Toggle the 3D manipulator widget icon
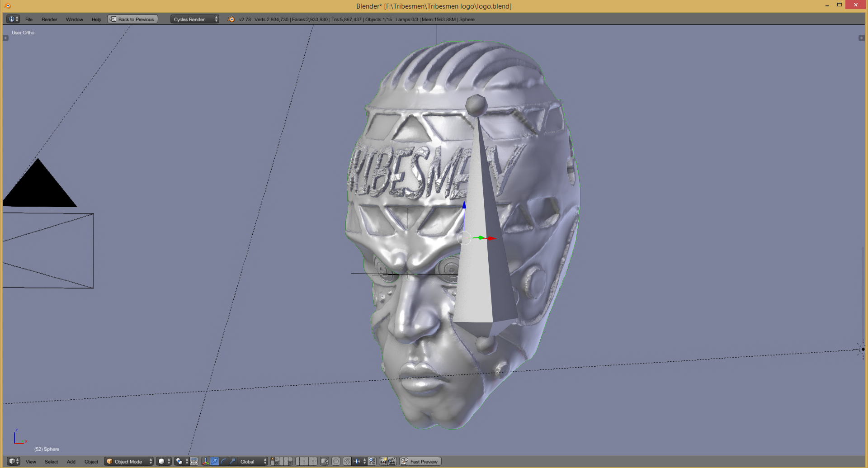The width and height of the screenshot is (868, 468). [206, 461]
